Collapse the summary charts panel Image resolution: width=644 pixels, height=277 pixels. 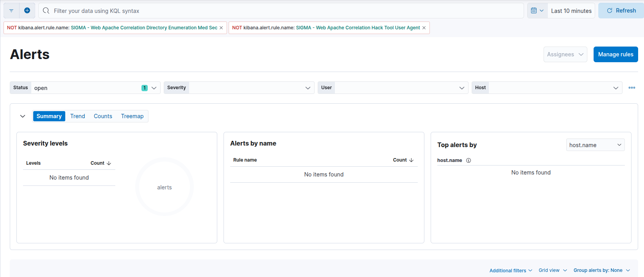click(23, 116)
